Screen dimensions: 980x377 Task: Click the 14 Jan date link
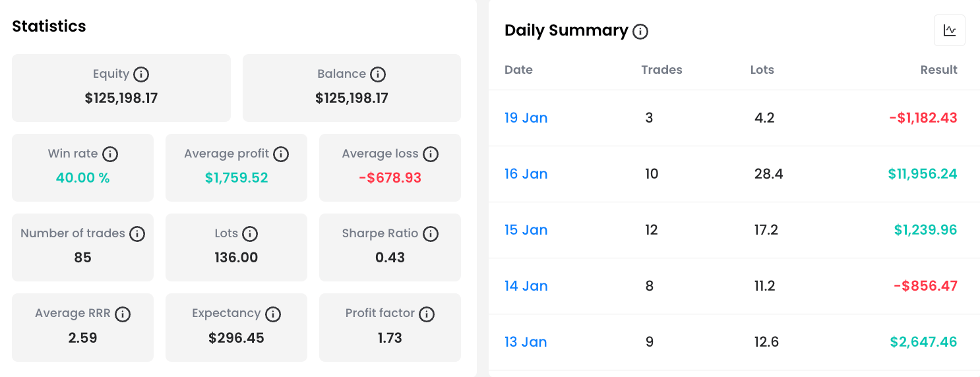[526, 286]
